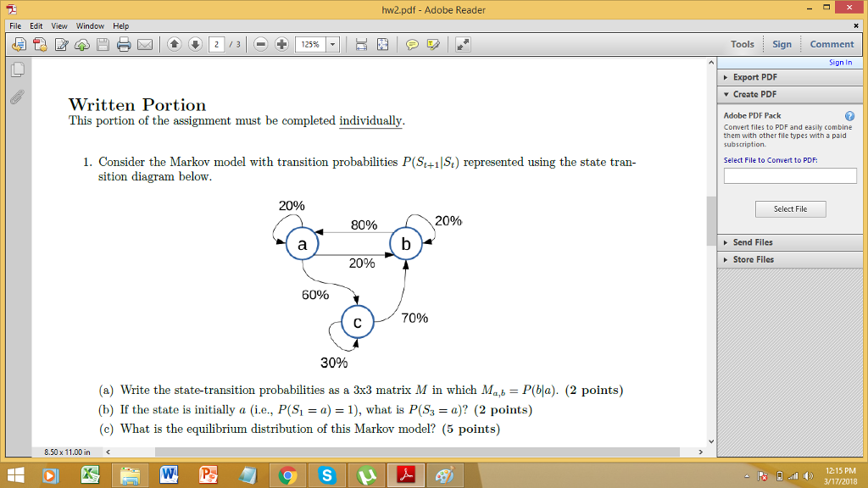Expand the Export PDF section
868x488 pixels.
[x=754, y=76]
